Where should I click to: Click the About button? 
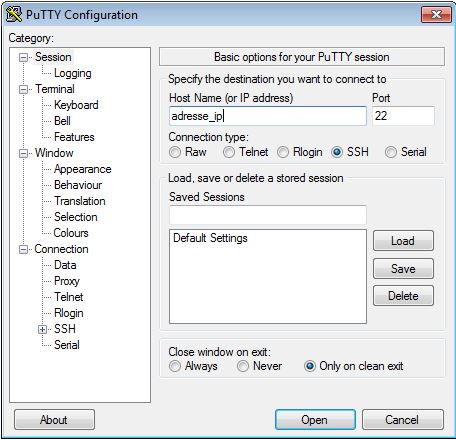pyautogui.click(x=54, y=420)
